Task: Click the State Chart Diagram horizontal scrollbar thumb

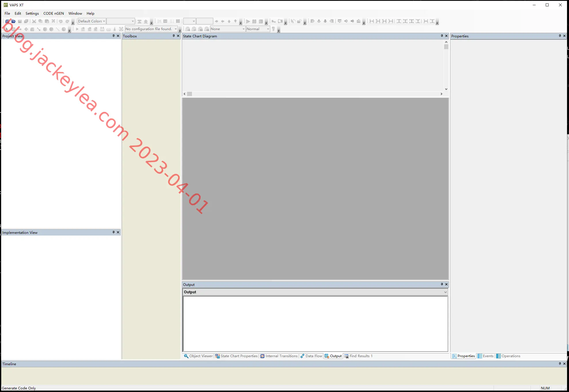Action: pos(190,94)
